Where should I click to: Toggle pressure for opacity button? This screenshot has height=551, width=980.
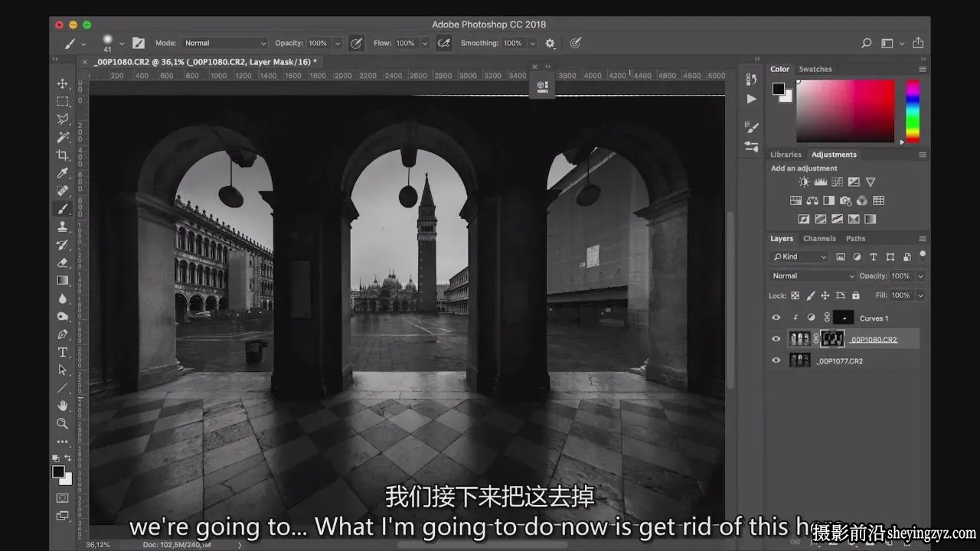click(x=356, y=44)
